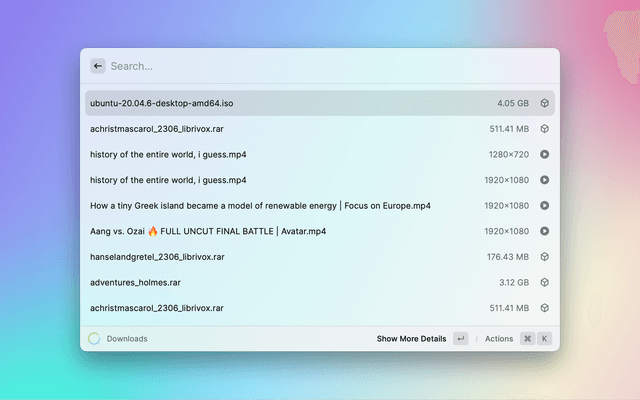This screenshot has height=400, width=640.
Task: Select the hanselandgretel_2306_librivox.rar file name
Action: pyautogui.click(x=157, y=257)
